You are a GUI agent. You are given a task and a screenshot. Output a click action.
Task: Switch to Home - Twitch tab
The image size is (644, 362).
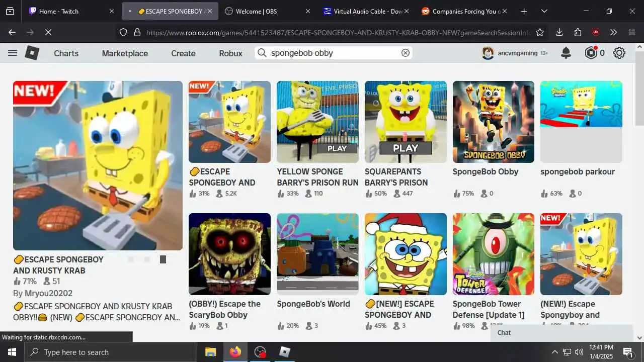[72, 11]
